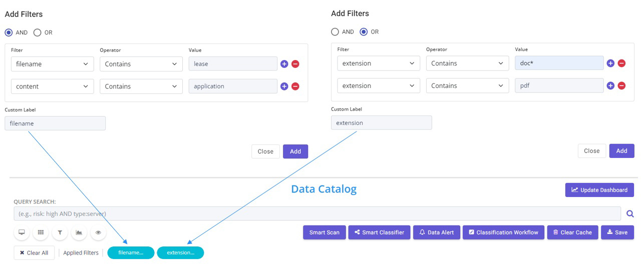
Task: Toggle the eye visibility icon
Action: (98, 232)
